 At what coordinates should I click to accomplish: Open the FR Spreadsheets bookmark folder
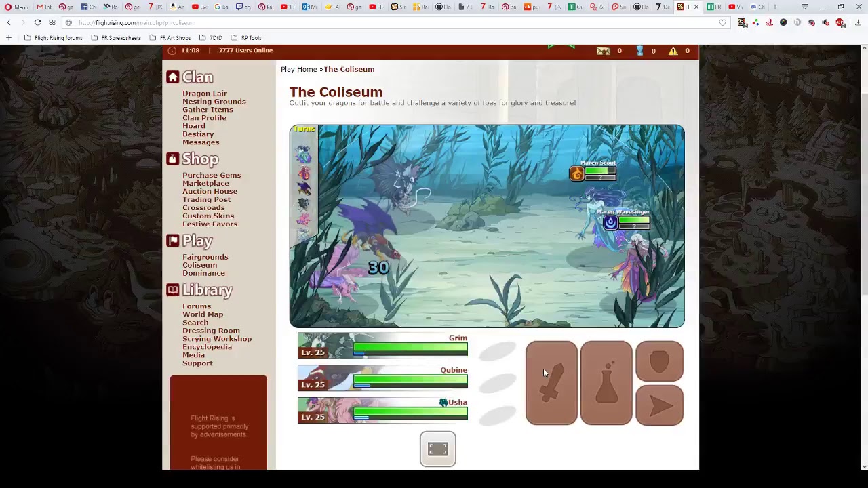pyautogui.click(x=116, y=38)
